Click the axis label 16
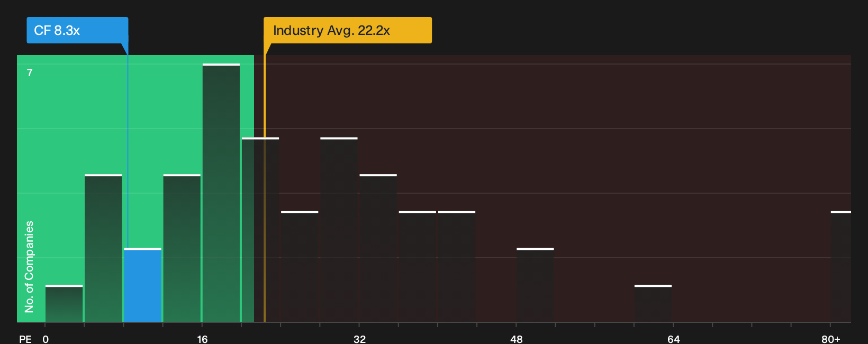Image resolution: width=868 pixels, height=344 pixels. [x=202, y=339]
